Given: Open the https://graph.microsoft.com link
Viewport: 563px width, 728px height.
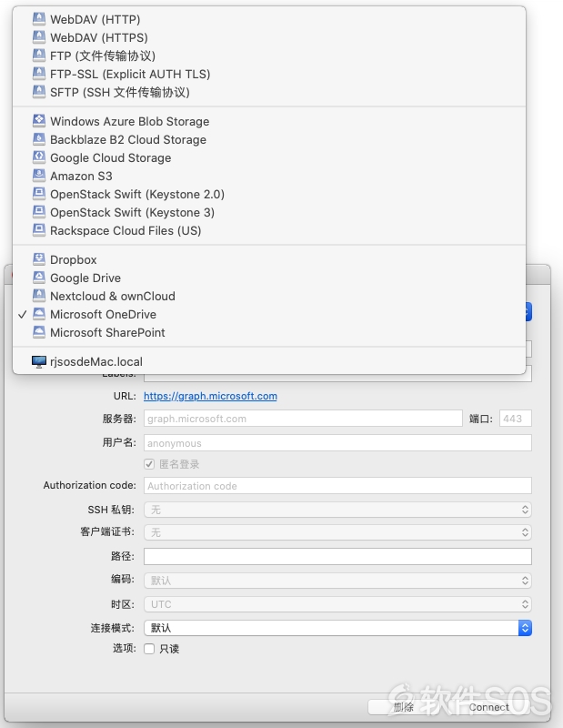Looking at the screenshot, I should 210,396.
